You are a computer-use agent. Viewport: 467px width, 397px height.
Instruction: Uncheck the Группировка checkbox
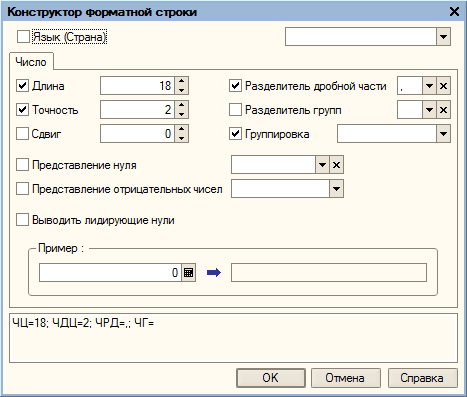235,134
